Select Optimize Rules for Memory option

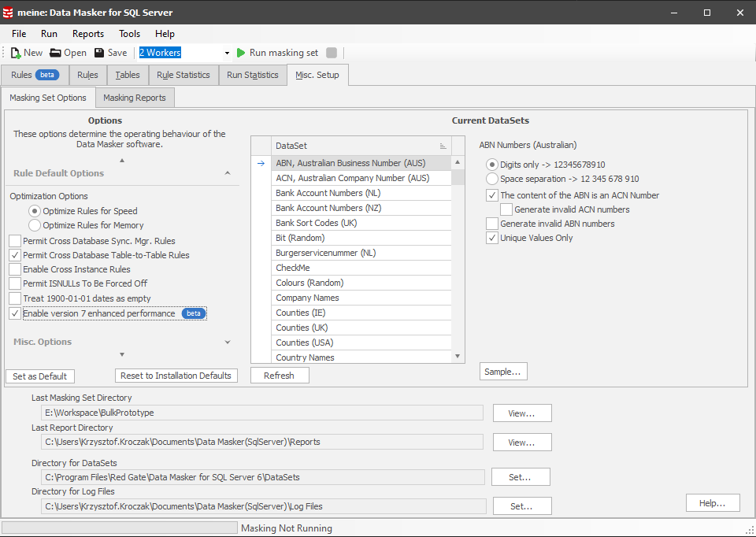(35, 225)
